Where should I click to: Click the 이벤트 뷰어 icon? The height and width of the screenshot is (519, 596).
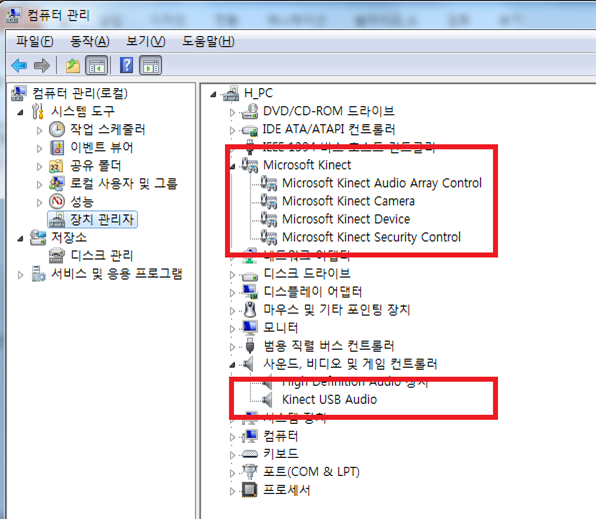57,148
